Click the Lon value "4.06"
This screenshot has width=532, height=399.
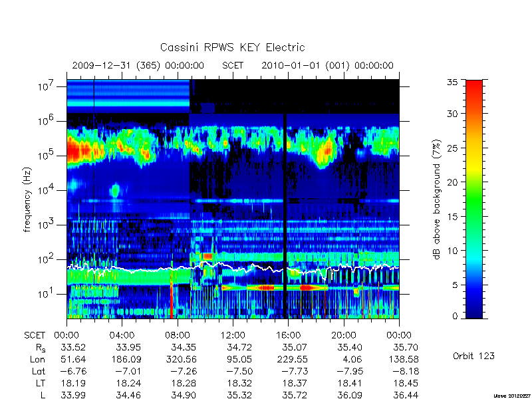(352, 359)
